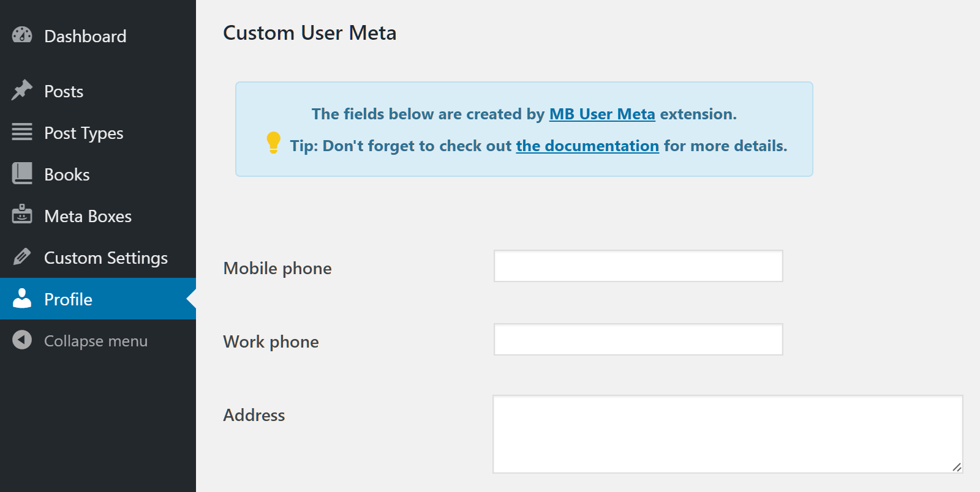
Task: Click the Post Types list icon
Action: point(22,132)
